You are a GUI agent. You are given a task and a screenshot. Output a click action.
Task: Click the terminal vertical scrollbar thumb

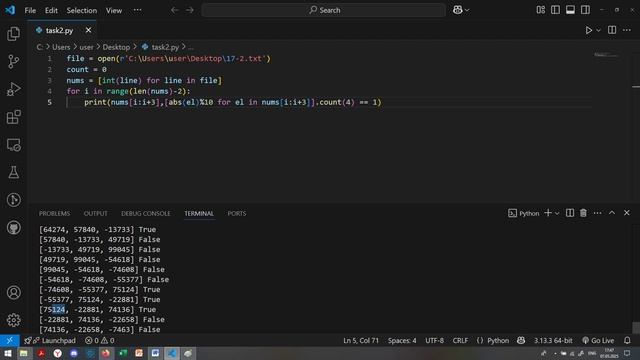[x=636, y=328]
